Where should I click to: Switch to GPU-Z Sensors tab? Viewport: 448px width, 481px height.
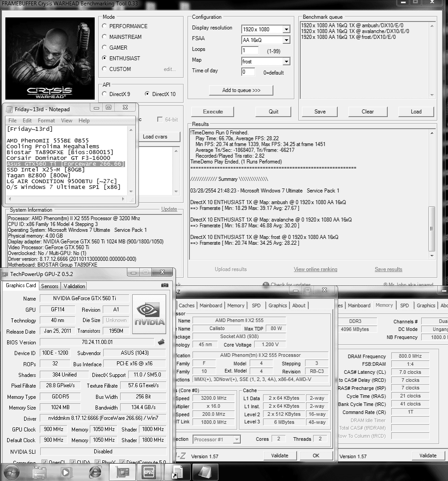50,286
